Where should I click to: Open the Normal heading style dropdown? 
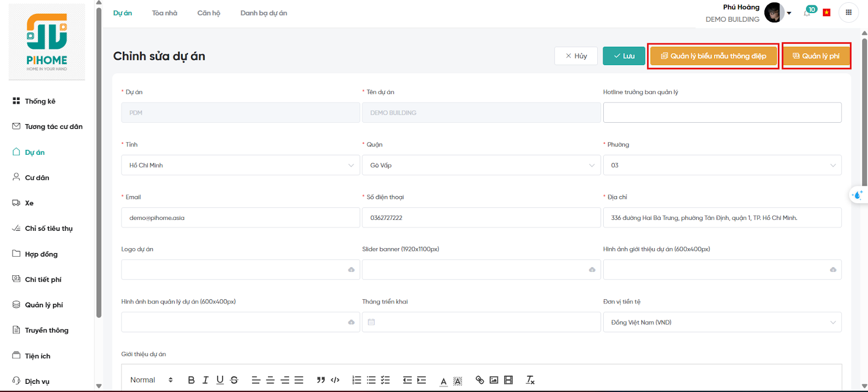(151, 380)
